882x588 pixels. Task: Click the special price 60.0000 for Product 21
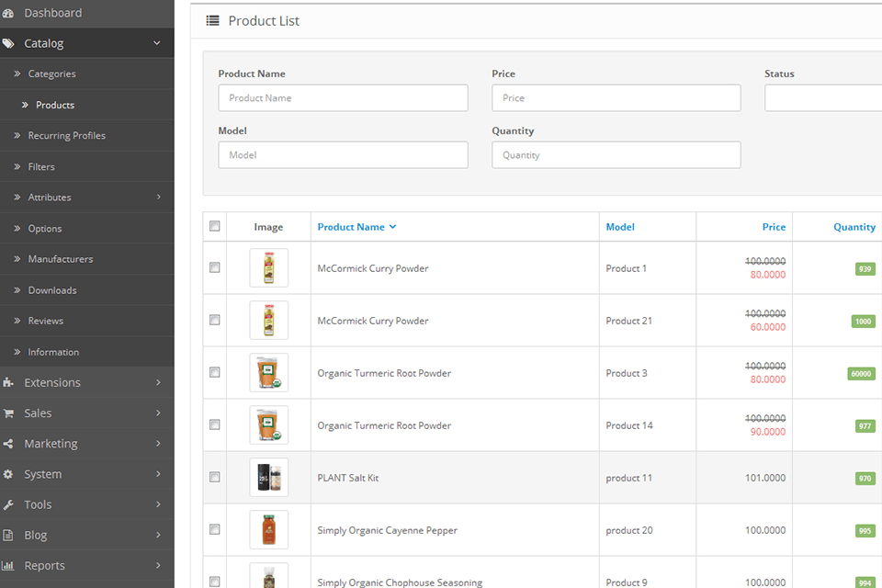pyautogui.click(x=768, y=327)
